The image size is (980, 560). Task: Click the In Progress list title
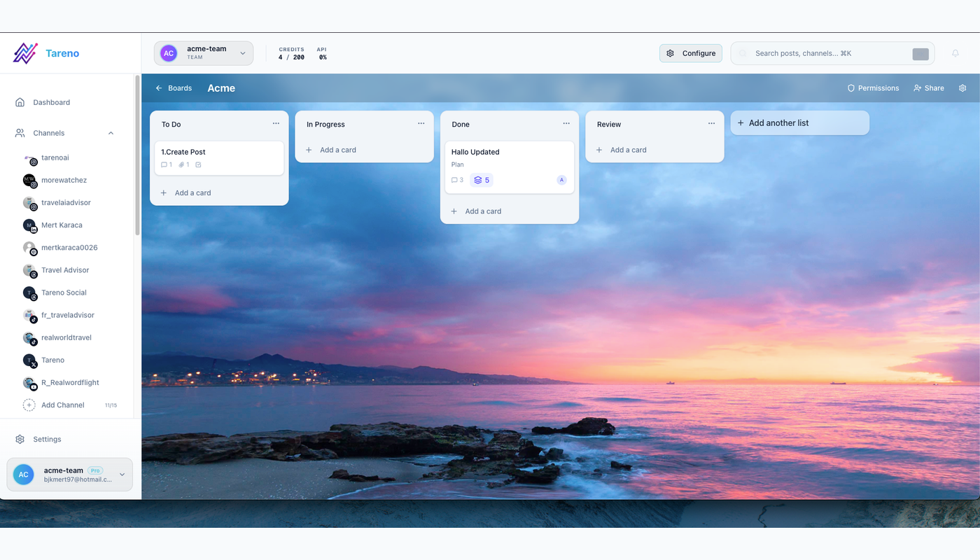pos(325,125)
